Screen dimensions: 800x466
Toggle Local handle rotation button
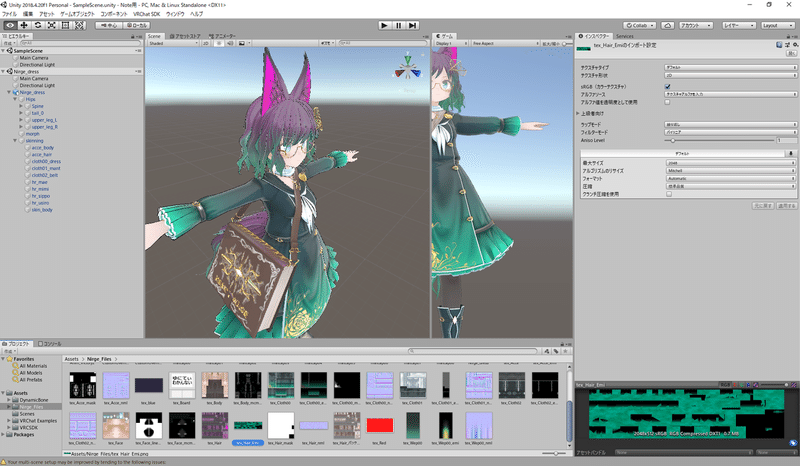pos(136,25)
